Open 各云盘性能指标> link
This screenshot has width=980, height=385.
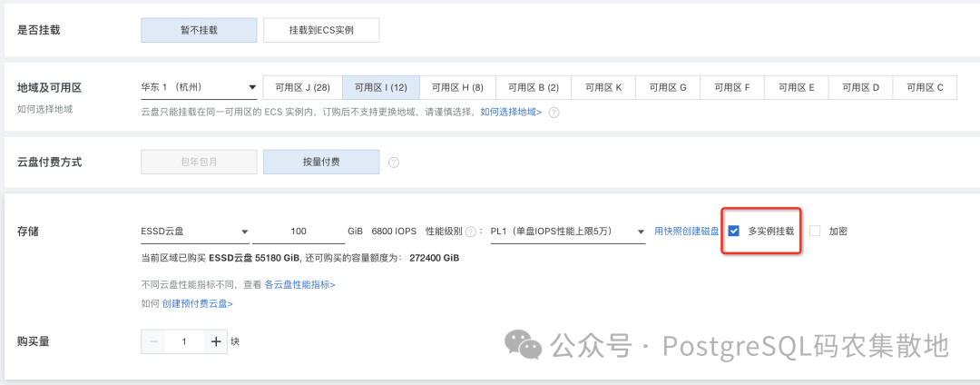300,284
